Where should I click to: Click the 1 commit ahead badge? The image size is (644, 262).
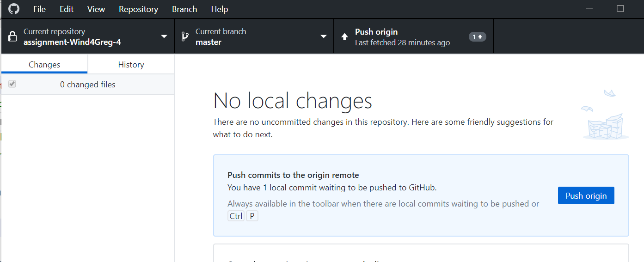(x=477, y=37)
